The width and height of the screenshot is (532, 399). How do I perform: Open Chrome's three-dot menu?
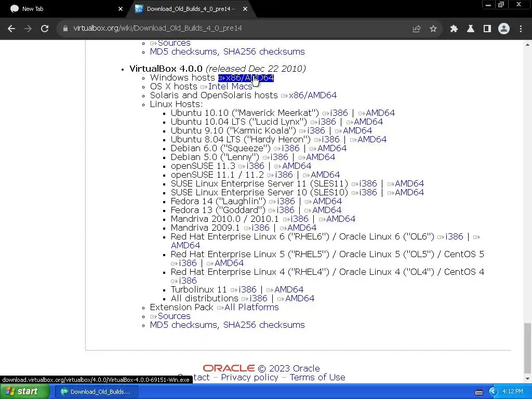point(521,29)
